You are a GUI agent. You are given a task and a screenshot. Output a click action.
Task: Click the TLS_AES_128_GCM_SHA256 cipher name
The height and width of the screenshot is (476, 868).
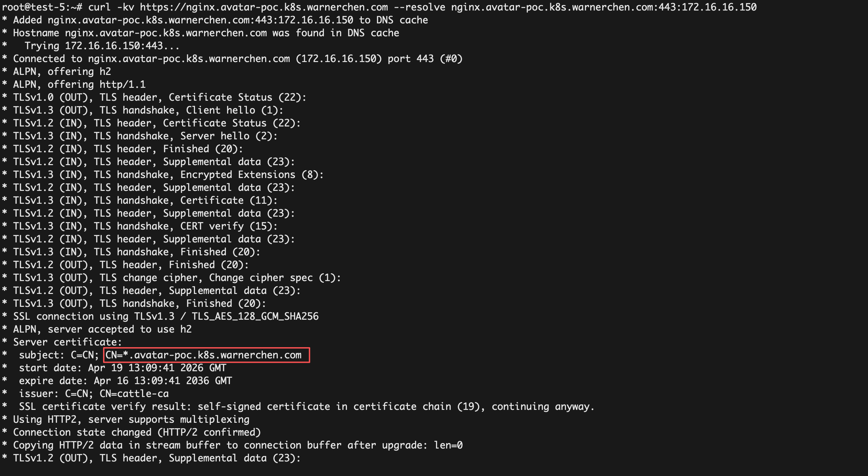click(255, 316)
